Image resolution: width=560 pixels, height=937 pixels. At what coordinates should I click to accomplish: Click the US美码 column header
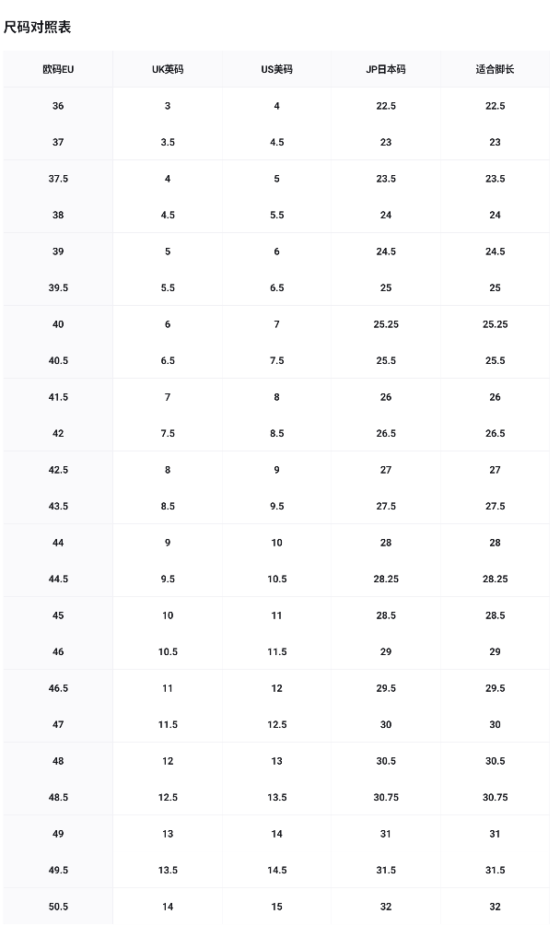click(x=276, y=69)
